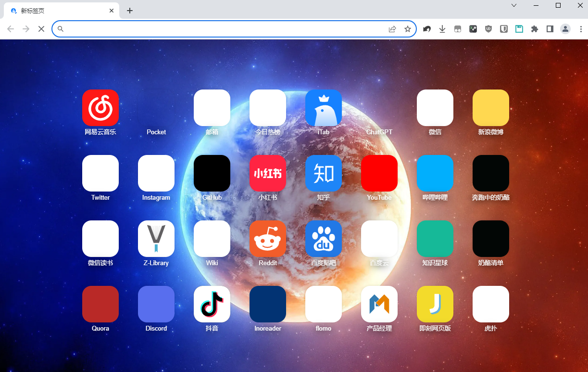
Task: Open the uBlock Origin shield extension
Action: pos(488,29)
